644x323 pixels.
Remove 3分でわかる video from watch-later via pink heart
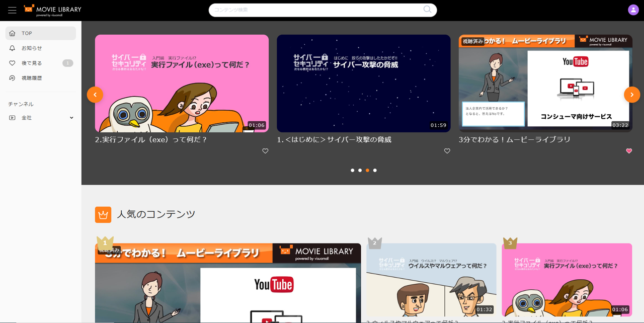click(629, 151)
